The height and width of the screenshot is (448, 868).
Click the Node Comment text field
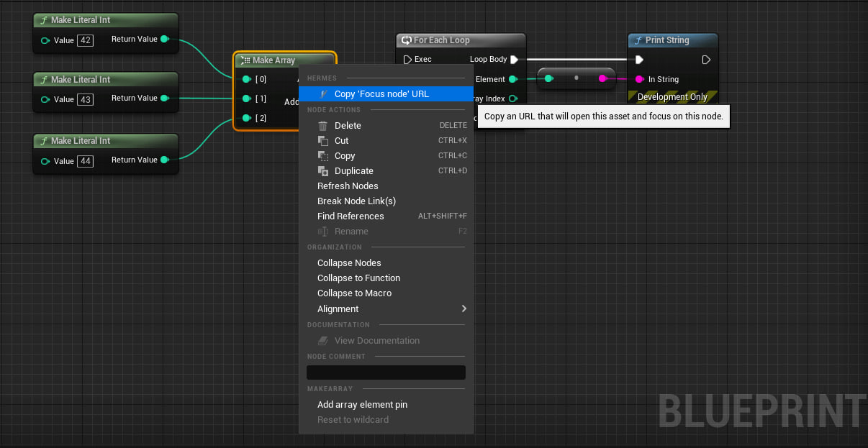click(x=386, y=372)
